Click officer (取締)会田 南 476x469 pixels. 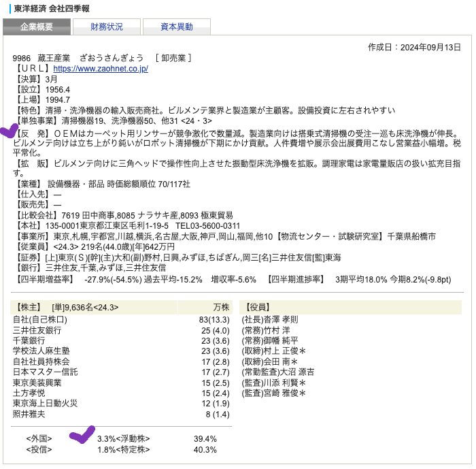click(269, 361)
